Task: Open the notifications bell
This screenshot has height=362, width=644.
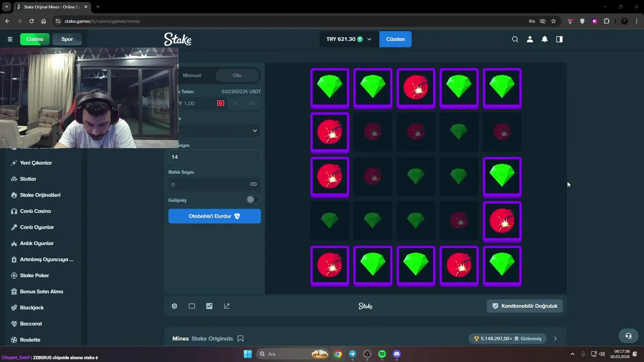Action: [544, 39]
